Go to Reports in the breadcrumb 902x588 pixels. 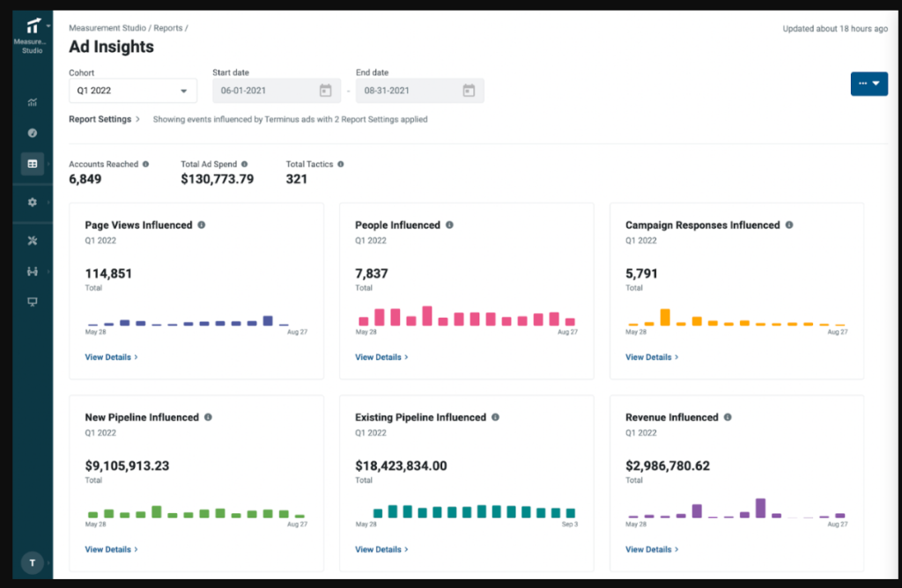[167, 28]
